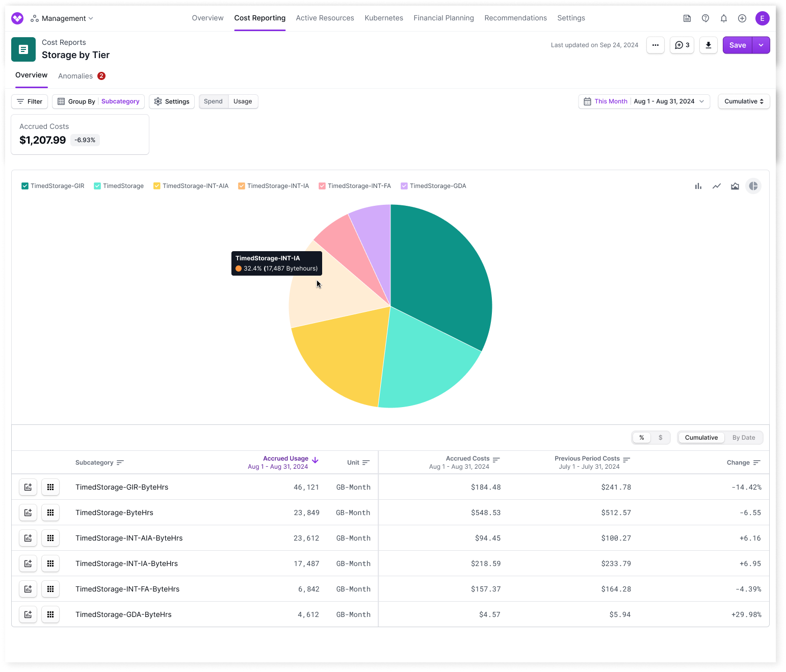Click the yellow TimedStorage-INT-AIA pie slice
Viewport: 786px width, 672px height.
point(342,357)
